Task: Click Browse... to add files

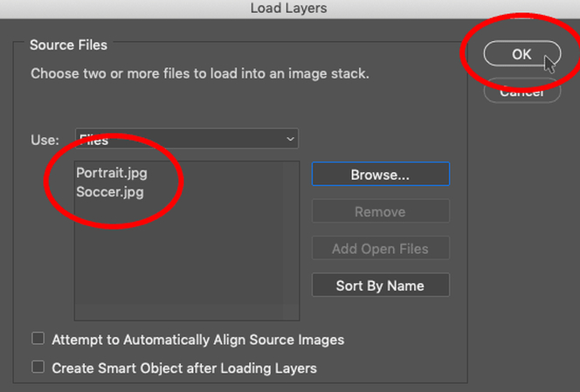Action: tap(380, 175)
